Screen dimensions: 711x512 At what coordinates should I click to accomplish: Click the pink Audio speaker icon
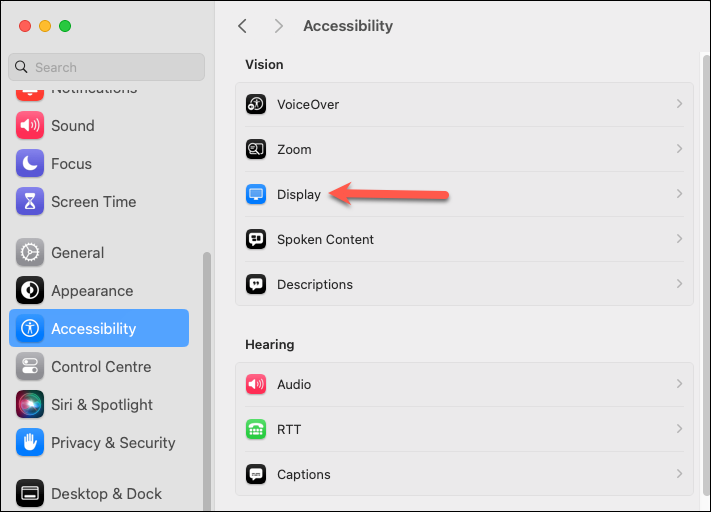(256, 384)
